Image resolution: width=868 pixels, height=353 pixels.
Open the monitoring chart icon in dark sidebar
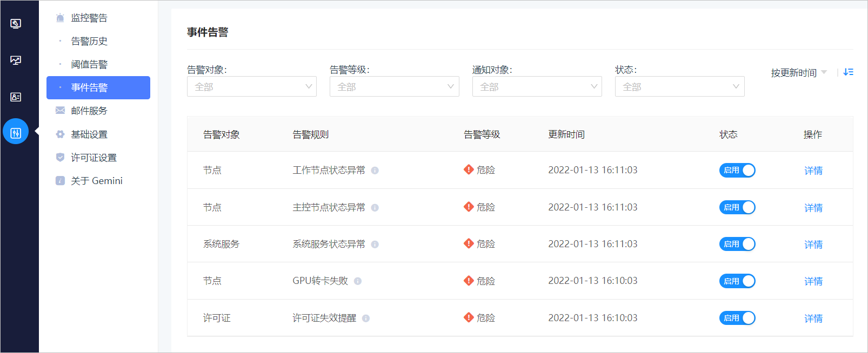[16, 60]
